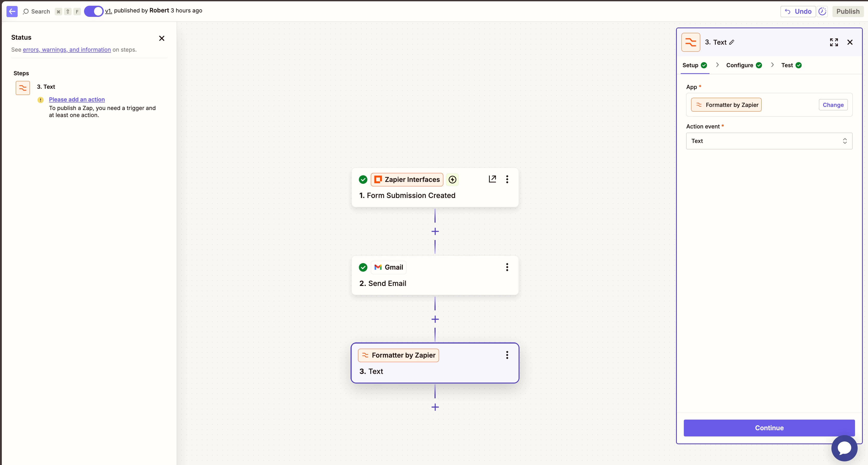Click Formatter icon in step editor header
Viewport: 868px width, 465px height.
point(690,42)
